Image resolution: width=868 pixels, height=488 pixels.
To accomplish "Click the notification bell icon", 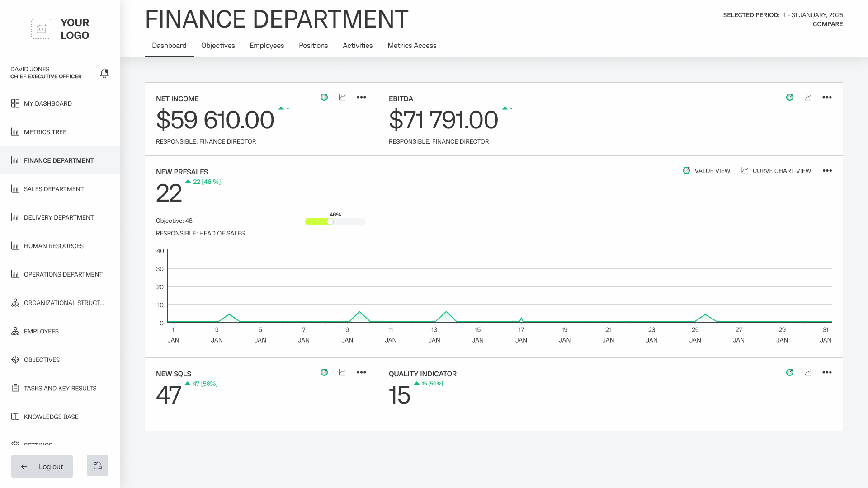I will (x=104, y=73).
